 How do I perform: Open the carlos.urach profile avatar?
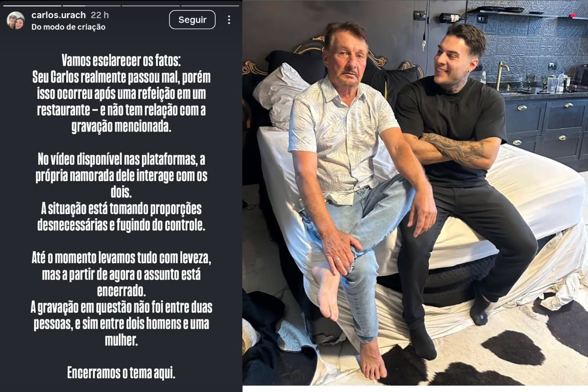tap(15, 20)
